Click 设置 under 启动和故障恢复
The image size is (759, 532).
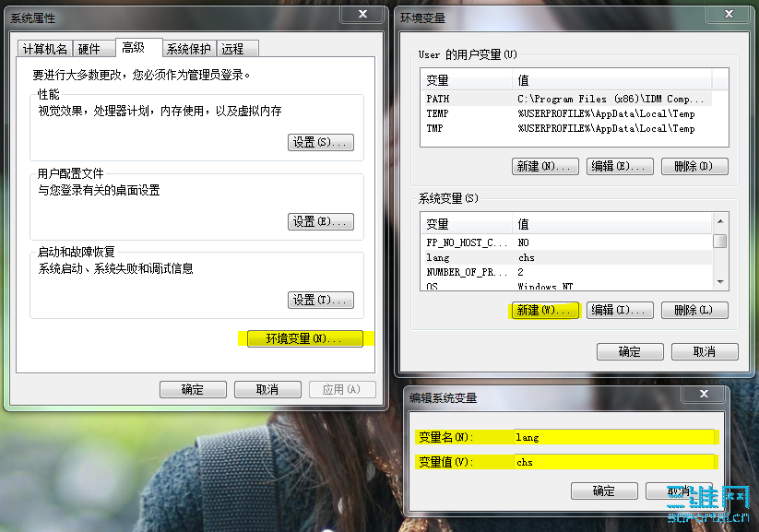(323, 300)
